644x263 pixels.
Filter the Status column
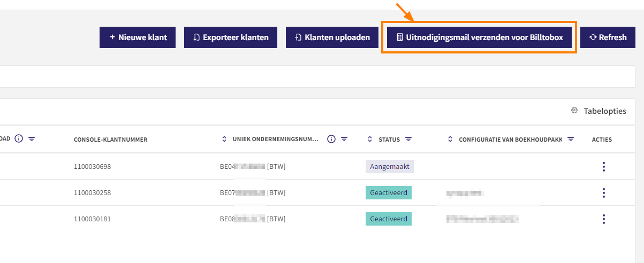pyautogui.click(x=408, y=139)
